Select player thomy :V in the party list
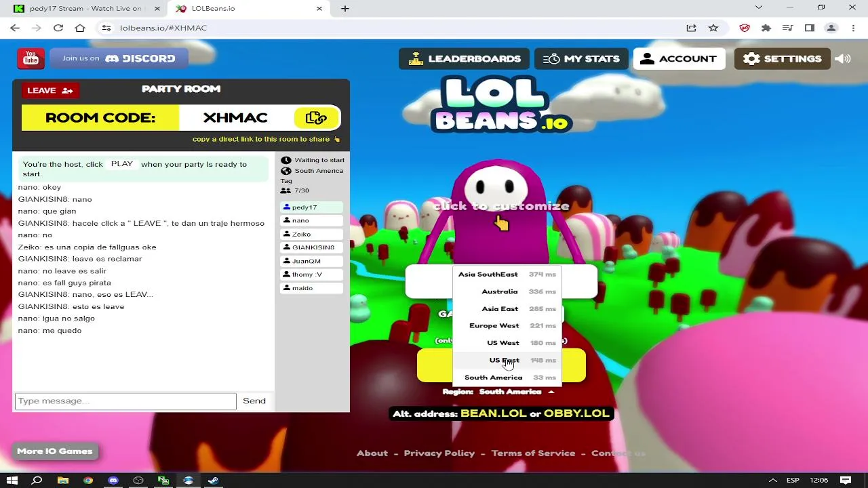 (x=311, y=274)
